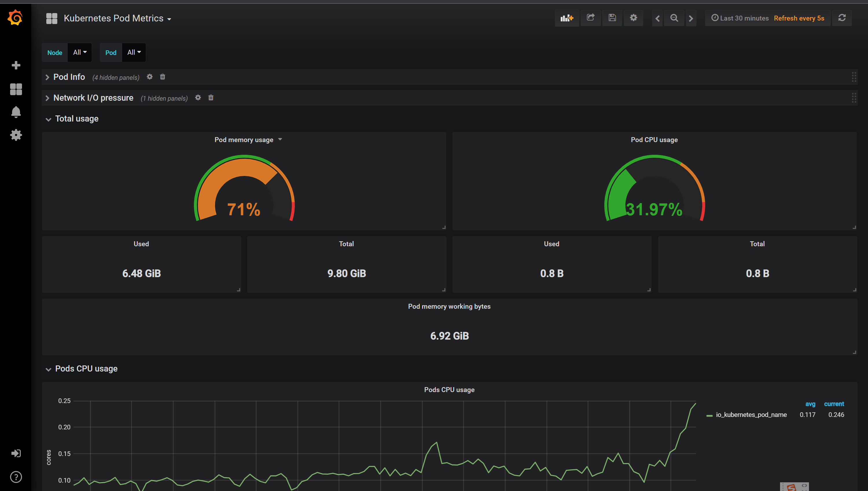Sort legend by current column header
The height and width of the screenshot is (491, 868).
pyautogui.click(x=834, y=404)
